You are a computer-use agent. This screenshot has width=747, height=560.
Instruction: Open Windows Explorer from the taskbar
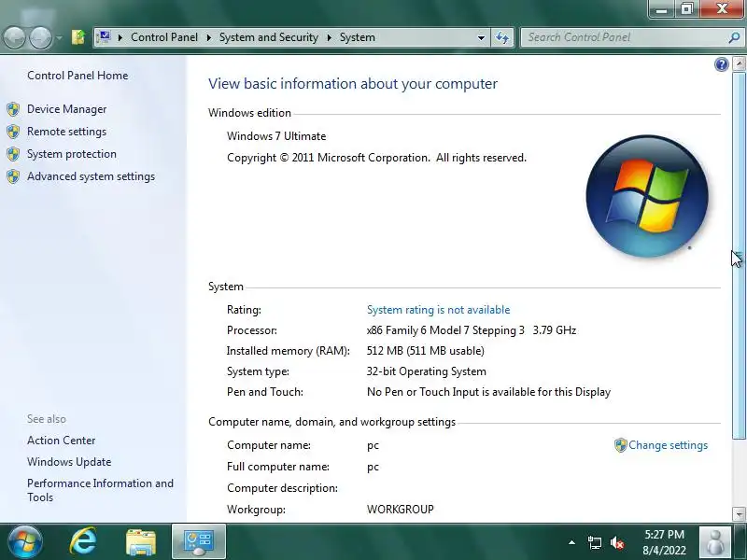141,542
